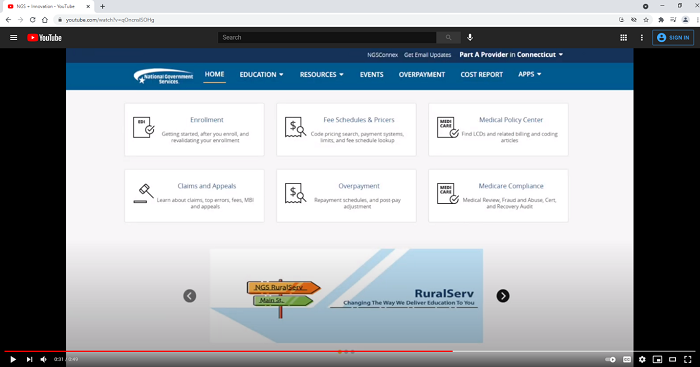
Task: Skip to next video
Action: (x=29, y=359)
